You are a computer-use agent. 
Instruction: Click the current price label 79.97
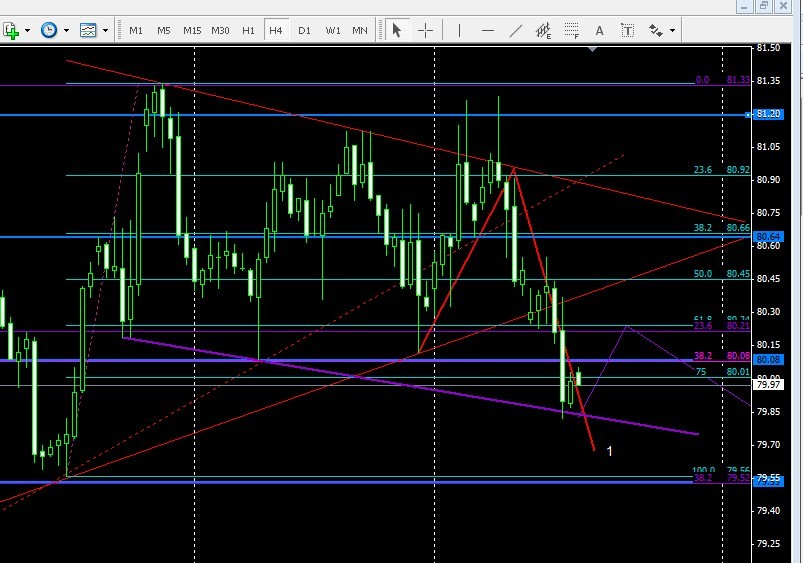pos(768,384)
